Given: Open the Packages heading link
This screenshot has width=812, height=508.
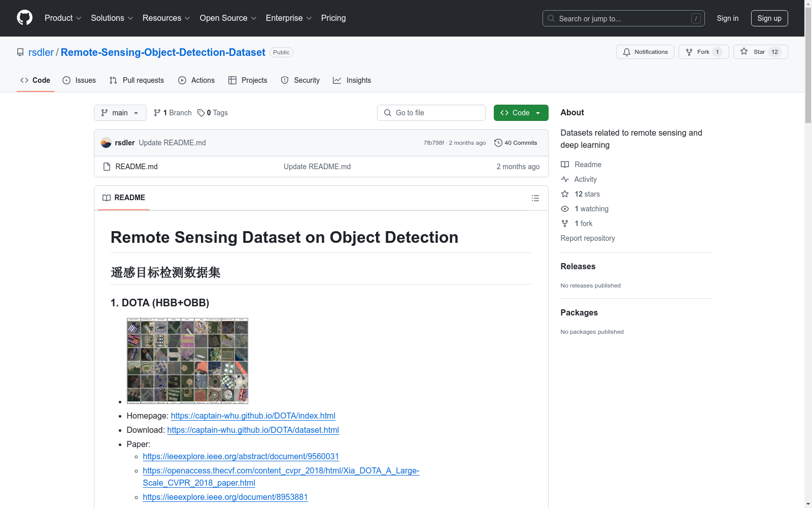Looking at the screenshot, I should pos(579,312).
